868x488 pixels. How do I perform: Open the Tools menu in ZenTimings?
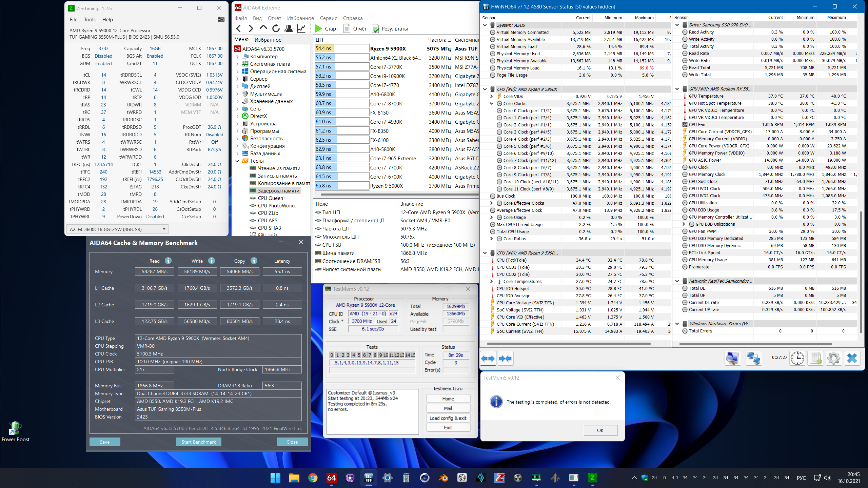pyautogui.click(x=90, y=20)
